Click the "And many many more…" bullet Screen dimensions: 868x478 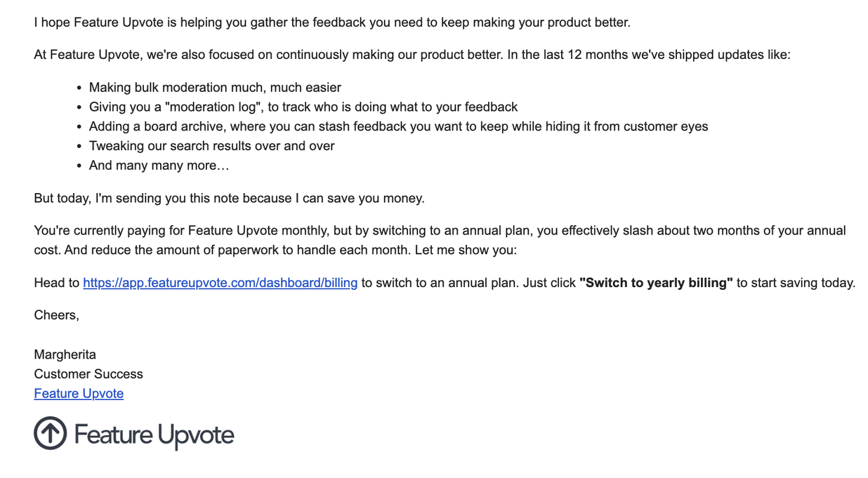pos(159,166)
